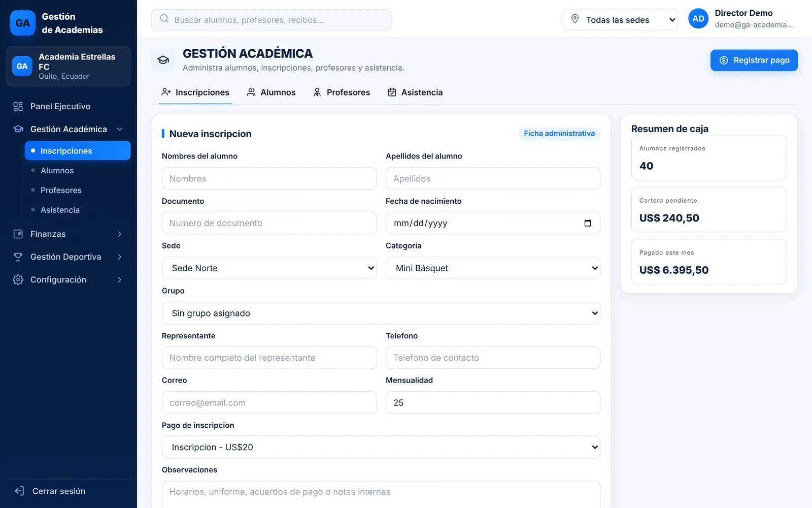The image size is (812, 508).
Task: Expand the Finanzas sidebar chevron
Action: click(120, 234)
